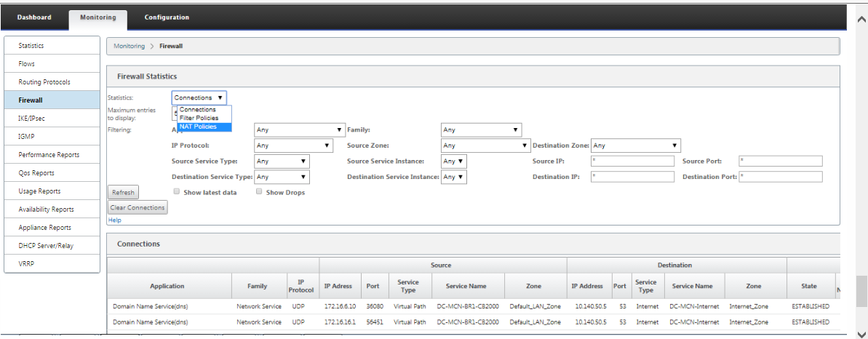The width and height of the screenshot is (868, 339).
Task: Toggle the Show Drops checkbox
Action: [259, 191]
